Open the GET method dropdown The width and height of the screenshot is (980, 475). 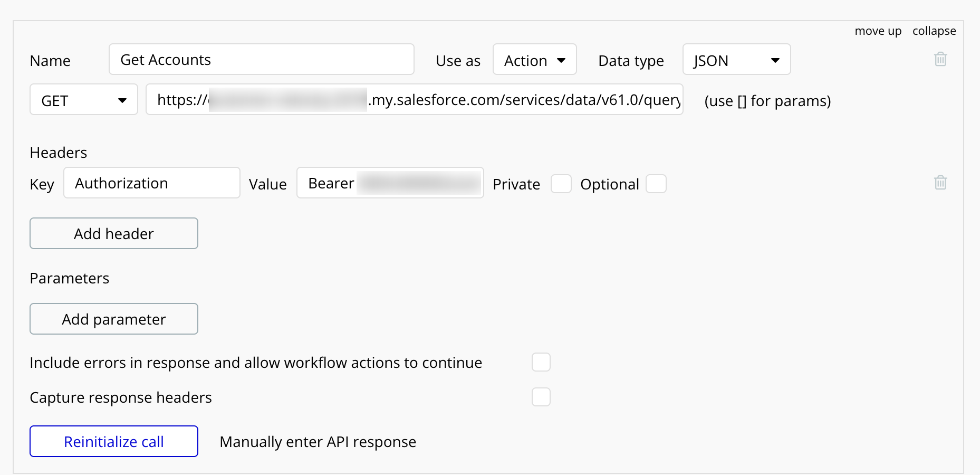(83, 100)
